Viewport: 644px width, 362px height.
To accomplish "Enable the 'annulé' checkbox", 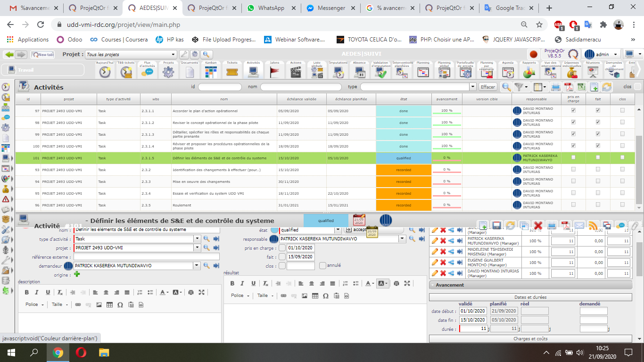I will pos(322,265).
